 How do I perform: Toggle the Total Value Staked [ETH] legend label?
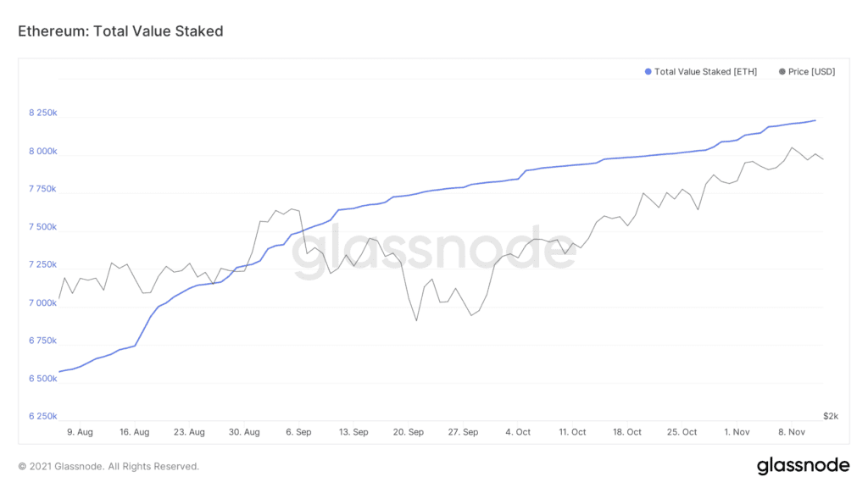pyautogui.click(x=705, y=72)
